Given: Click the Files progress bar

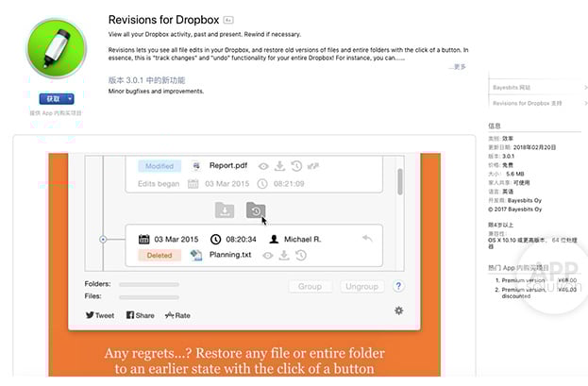Looking at the screenshot, I should pyautogui.click(x=149, y=297).
